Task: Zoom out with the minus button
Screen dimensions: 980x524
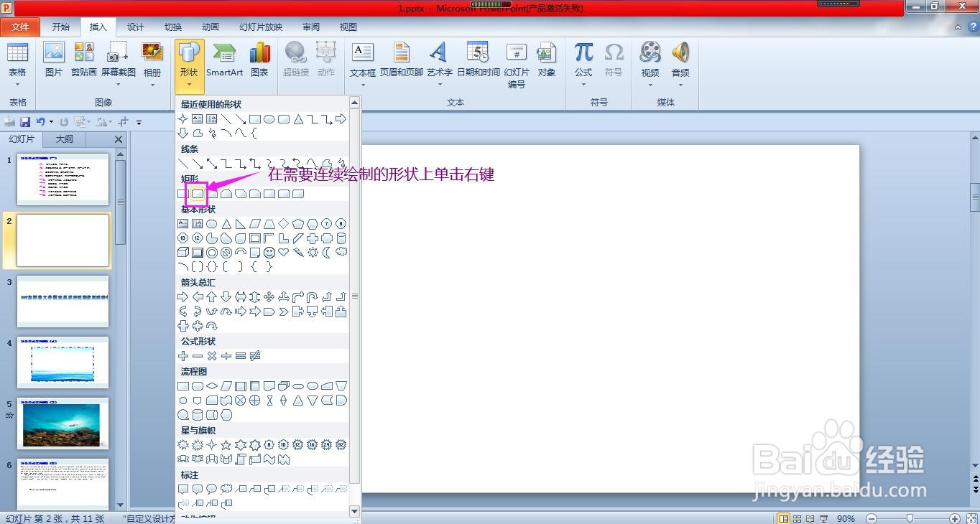Action: point(872,518)
